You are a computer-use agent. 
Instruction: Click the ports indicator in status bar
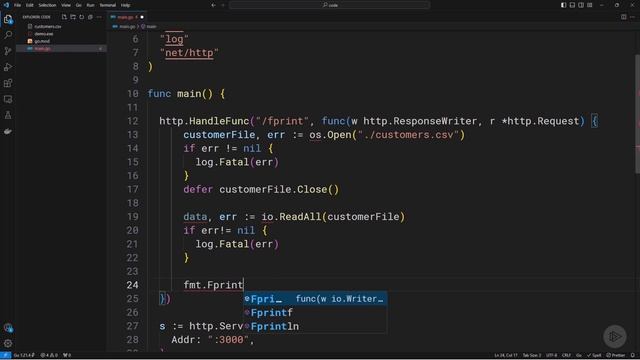tap(67, 355)
